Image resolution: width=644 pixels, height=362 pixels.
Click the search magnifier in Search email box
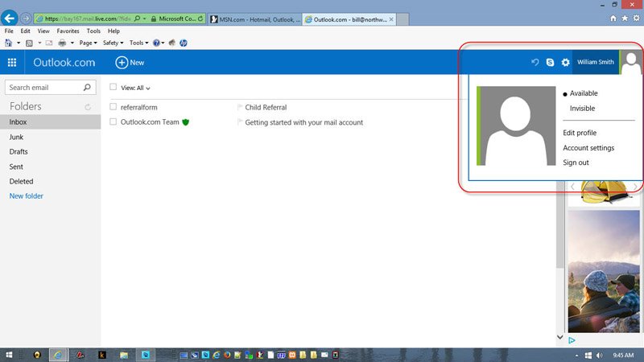pos(87,88)
